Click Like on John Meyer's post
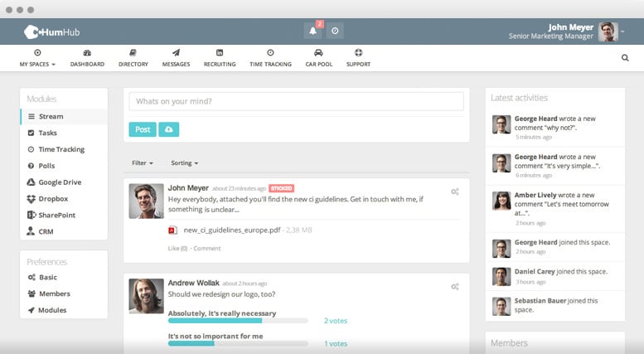Screen dimensions: 644x354 tap(177, 249)
